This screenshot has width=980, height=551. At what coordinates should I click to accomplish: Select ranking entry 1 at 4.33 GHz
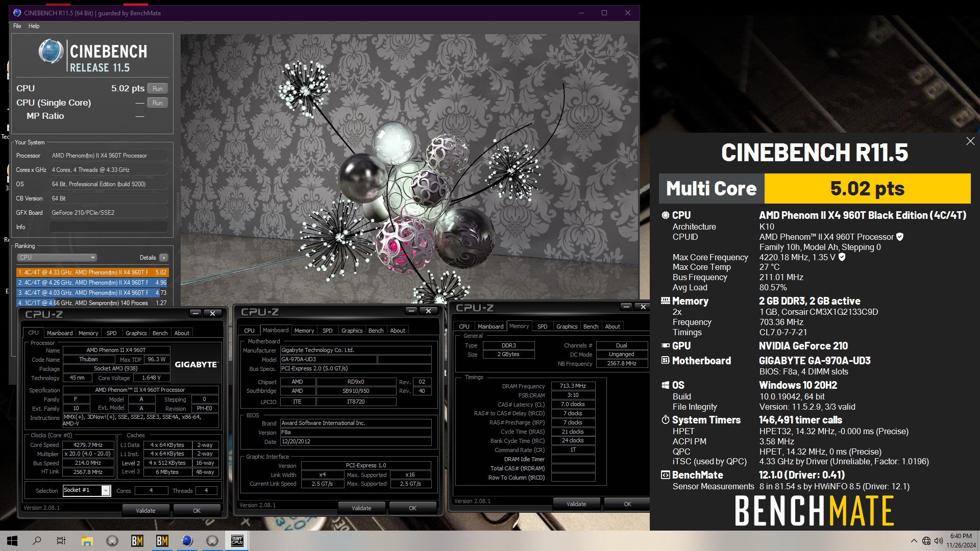(92, 272)
